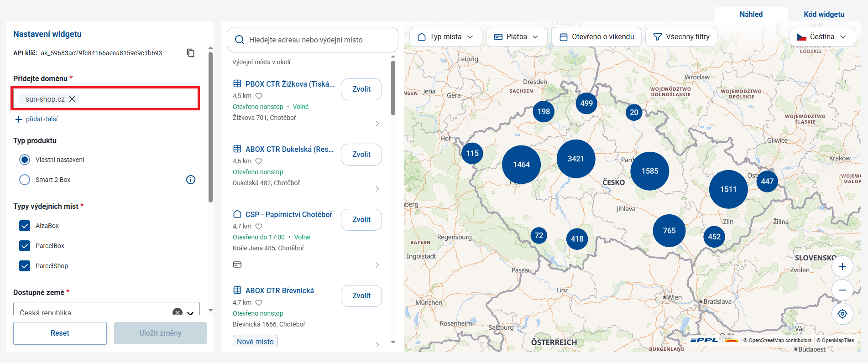This screenshot has width=868, height=363.
Task: Zoom out on the map
Action: 842,290
